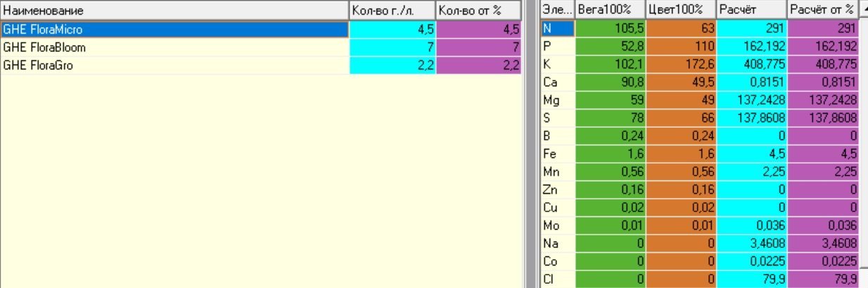Select the Fe element cell

[x=557, y=154]
